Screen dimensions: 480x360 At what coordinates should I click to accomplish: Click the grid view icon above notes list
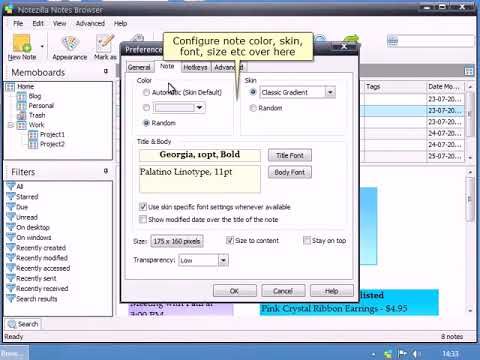coord(469,71)
